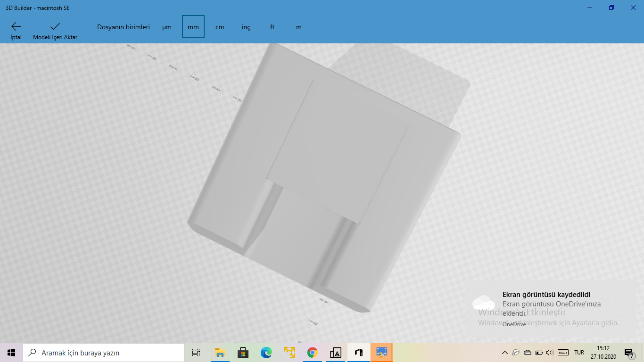Launch Google Chrome from the taskbar
The height and width of the screenshot is (362, 644).
(312, 353)
